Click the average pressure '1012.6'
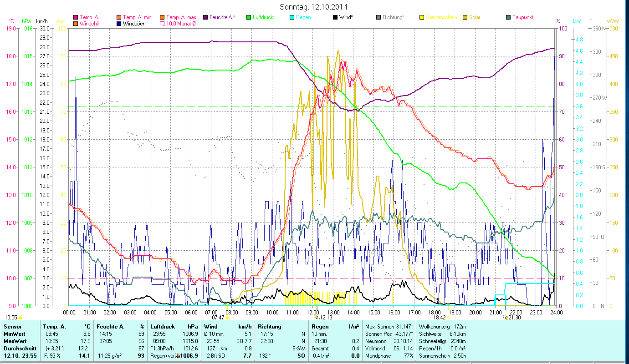Screen dimensions: 629x364 point(190,349)
